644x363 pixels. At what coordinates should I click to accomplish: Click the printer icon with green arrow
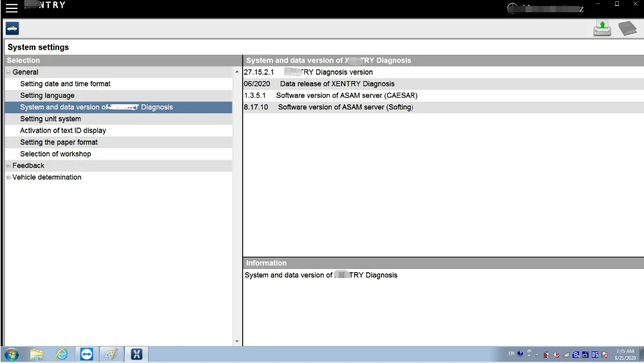coord(602,28)
